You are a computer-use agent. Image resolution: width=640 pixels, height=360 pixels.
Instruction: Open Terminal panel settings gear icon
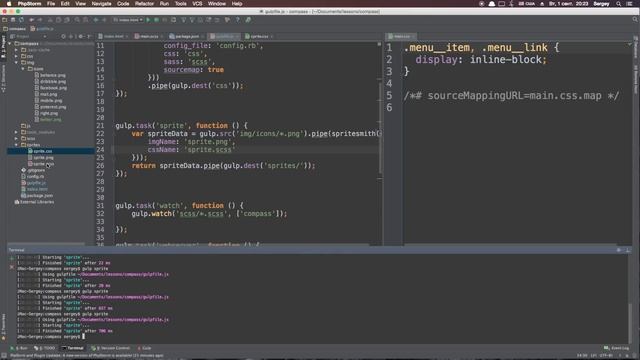[x=619, y=250]
